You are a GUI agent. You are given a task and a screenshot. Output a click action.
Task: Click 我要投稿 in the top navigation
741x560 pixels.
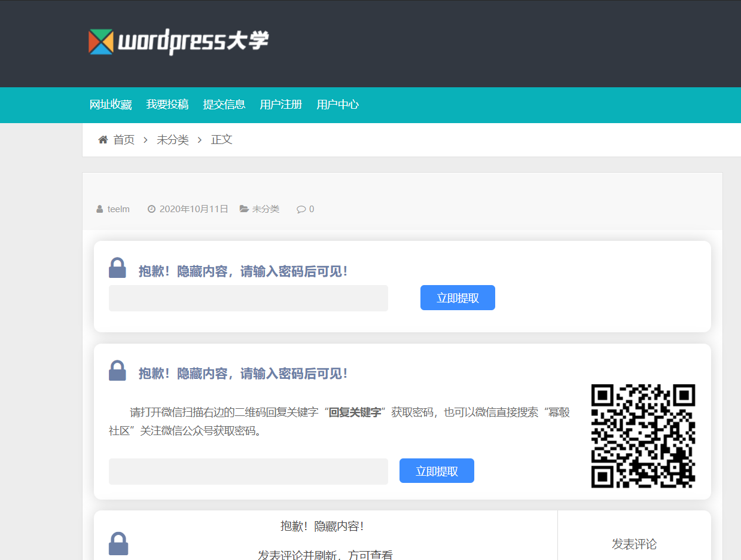[167, 105]
